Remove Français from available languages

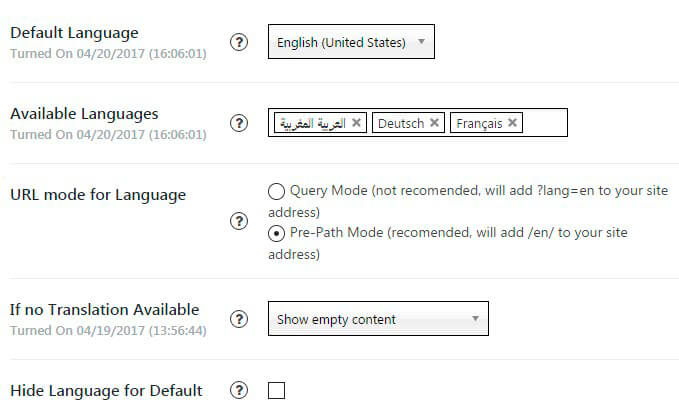pyautogui.click(x=512, y=123)
